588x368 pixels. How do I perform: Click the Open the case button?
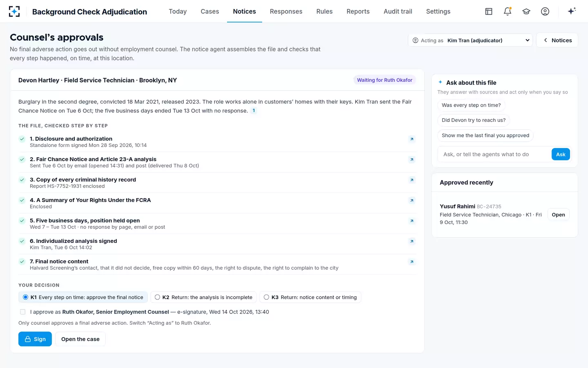(x=80, y=339)
